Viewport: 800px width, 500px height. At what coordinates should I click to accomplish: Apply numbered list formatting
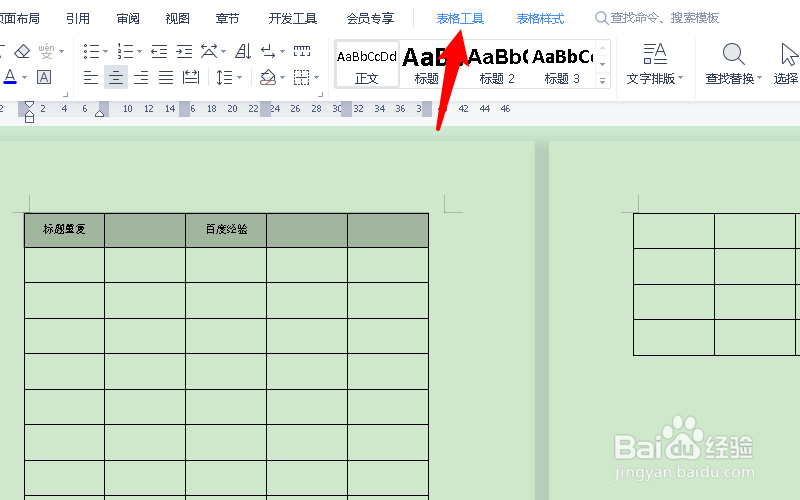tap(125, 51)
